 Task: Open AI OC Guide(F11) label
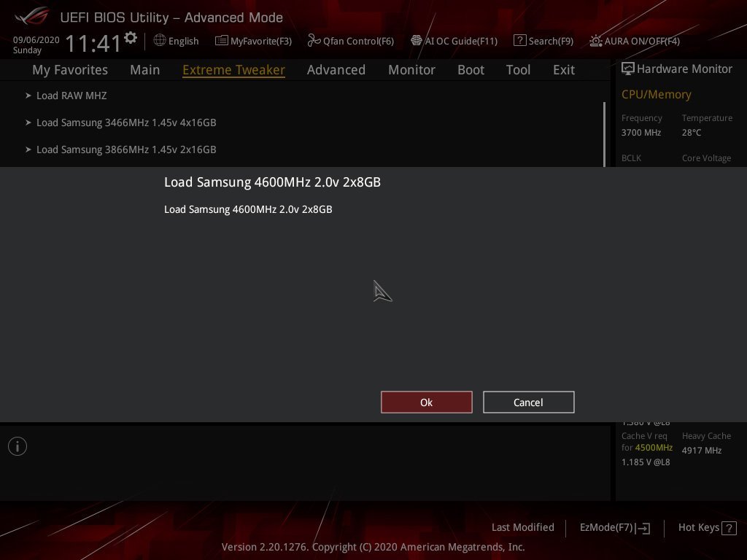[x=461, y=42]
